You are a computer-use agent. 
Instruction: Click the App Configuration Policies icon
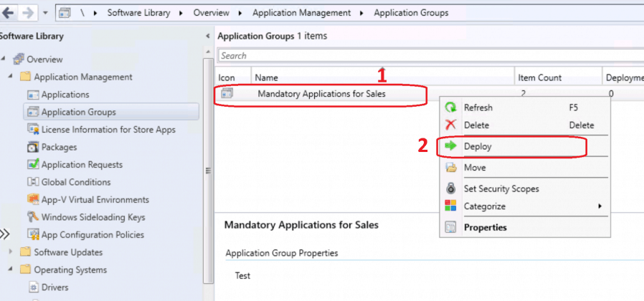(x=33, y=234)
